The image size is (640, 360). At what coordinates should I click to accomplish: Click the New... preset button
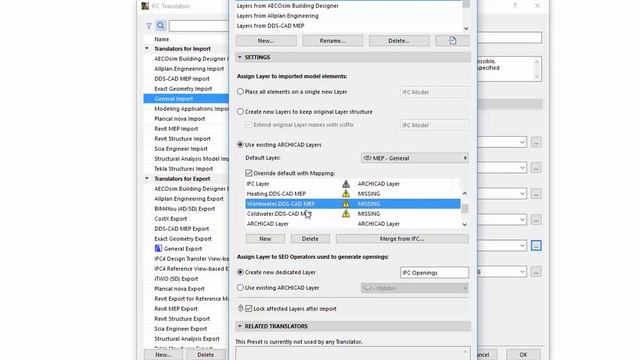pos(266,41)
